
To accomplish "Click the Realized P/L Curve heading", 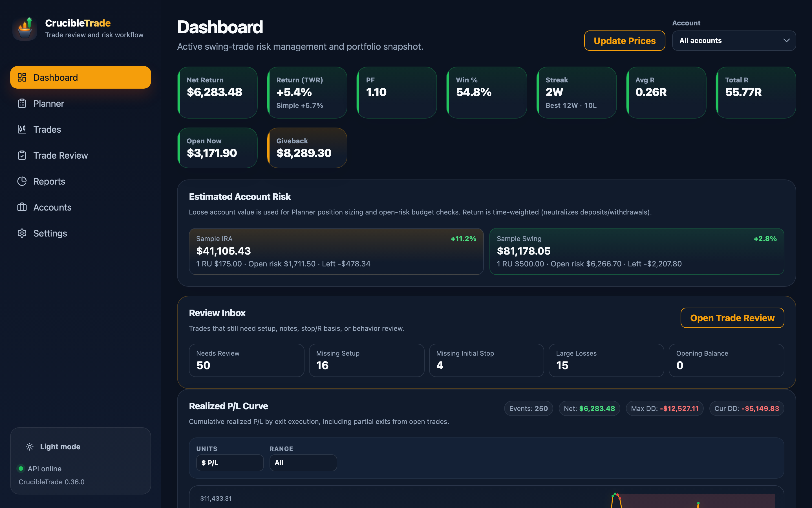I will click(x=228, y=406).
